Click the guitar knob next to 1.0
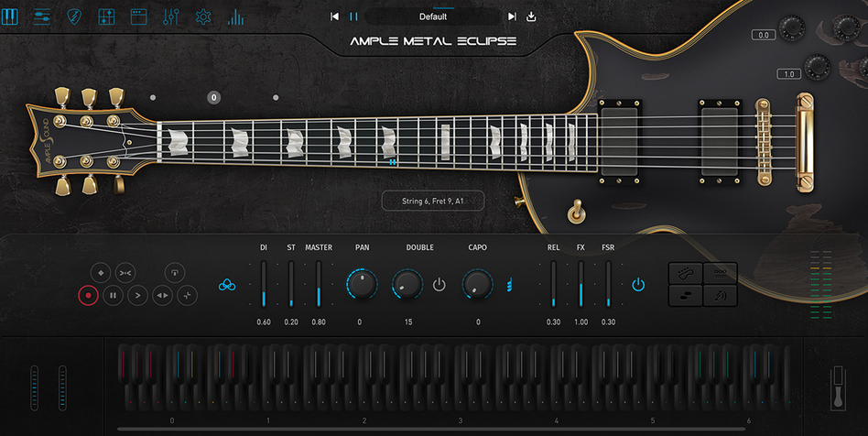 coord(818,67)
